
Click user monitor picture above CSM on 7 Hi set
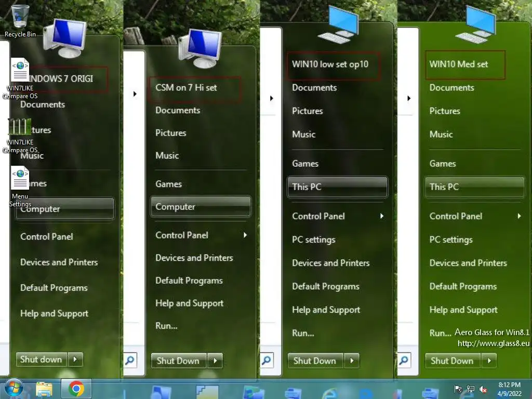(x=201, y=47)
